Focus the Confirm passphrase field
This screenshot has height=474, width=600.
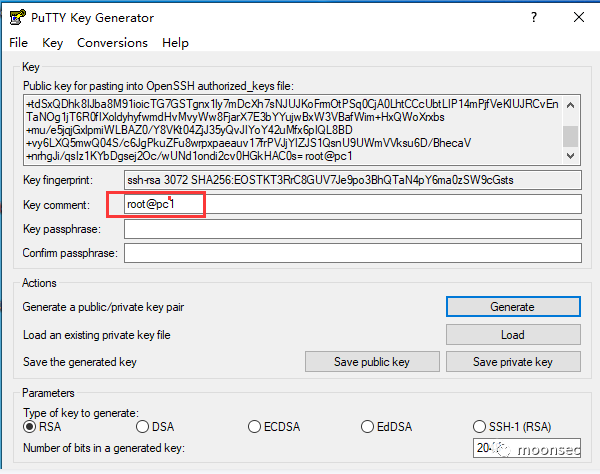[x=352, y=253]
